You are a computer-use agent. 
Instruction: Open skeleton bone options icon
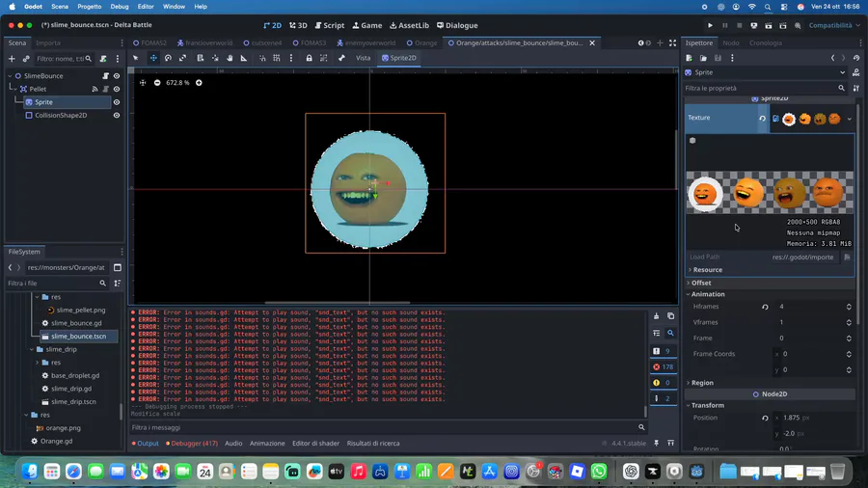[x=341, y=58]
